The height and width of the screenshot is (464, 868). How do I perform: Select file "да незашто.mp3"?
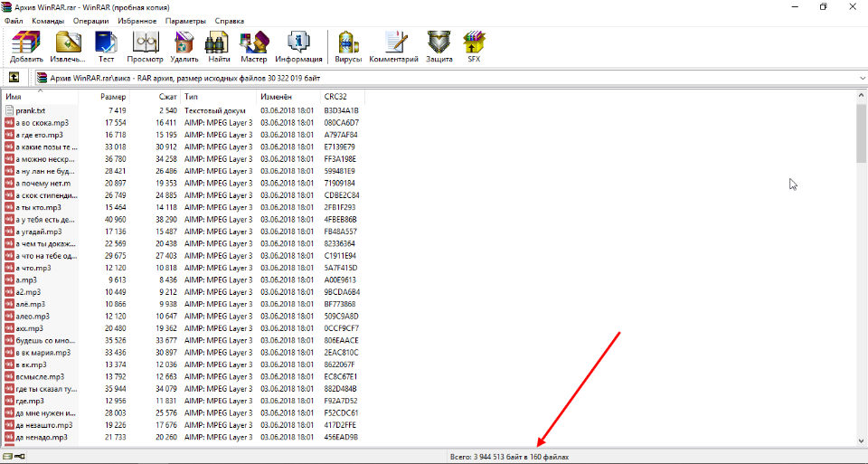44,426
